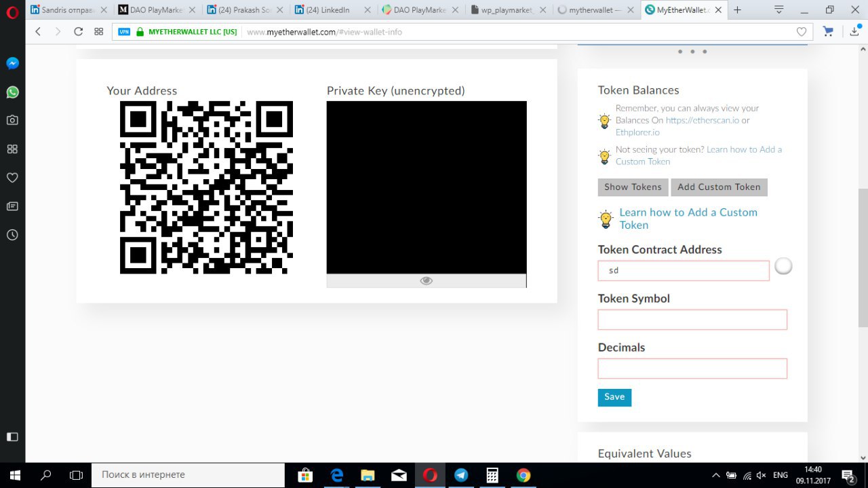Viewport: 868px width, 488px height.
Task: Open Facebook Messenger in Opera sidebar
Action: pyautogui.click(x=12, y=63)
